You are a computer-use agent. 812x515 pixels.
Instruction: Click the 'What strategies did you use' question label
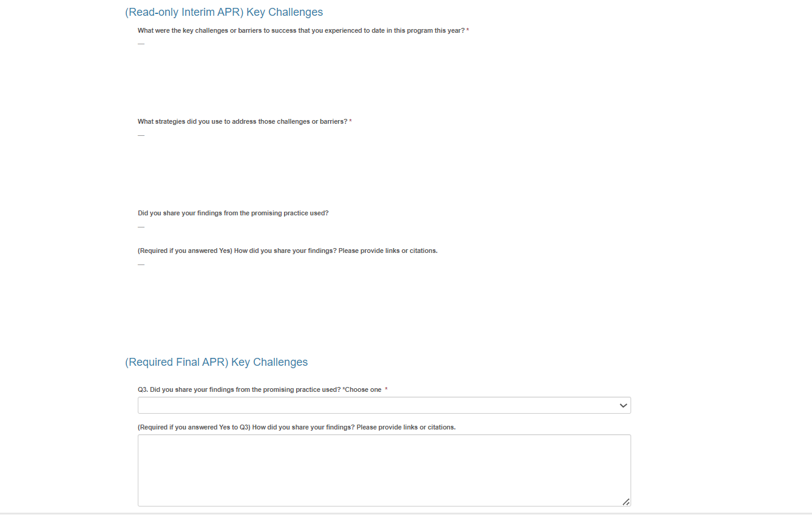[242, 121]
